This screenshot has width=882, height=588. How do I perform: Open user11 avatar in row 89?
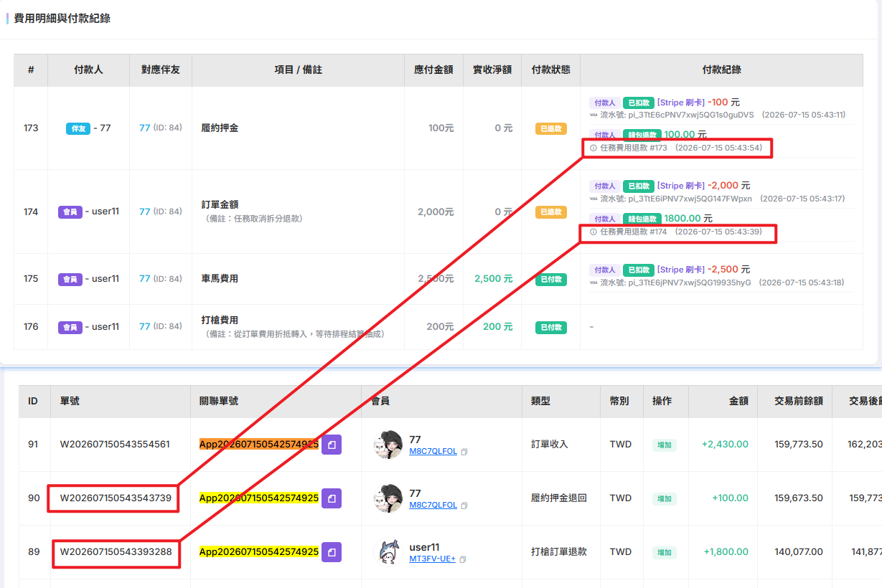(388, 552)
